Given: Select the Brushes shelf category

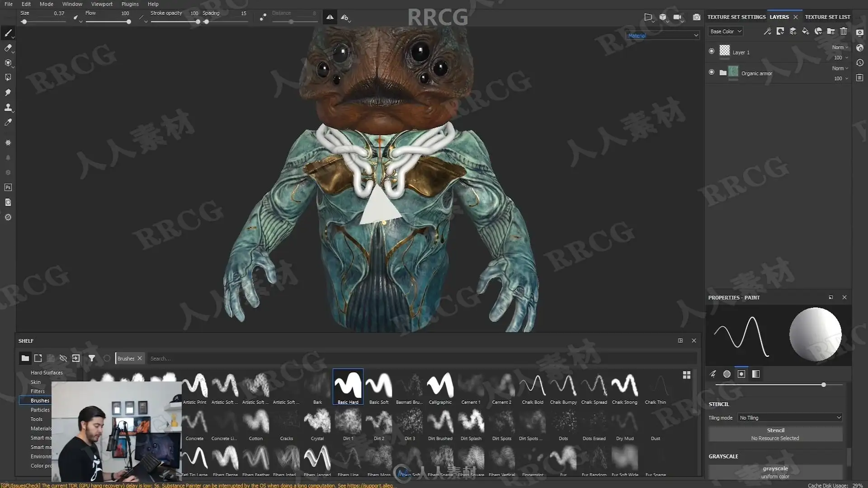Looking at the screenshot, I should [40, 401].
